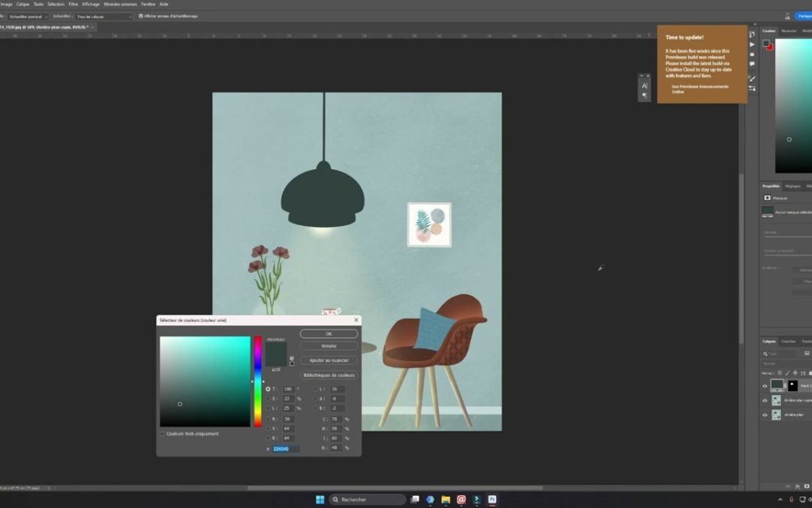
Task: Open the Echantillon ponctuel sample size dropdown
Action: 28,17
